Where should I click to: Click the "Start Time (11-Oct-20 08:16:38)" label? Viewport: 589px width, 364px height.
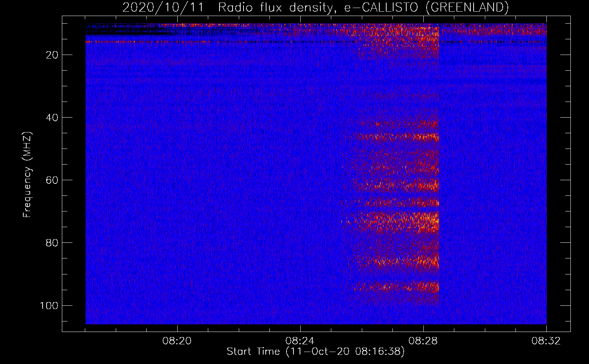[316, 352]
